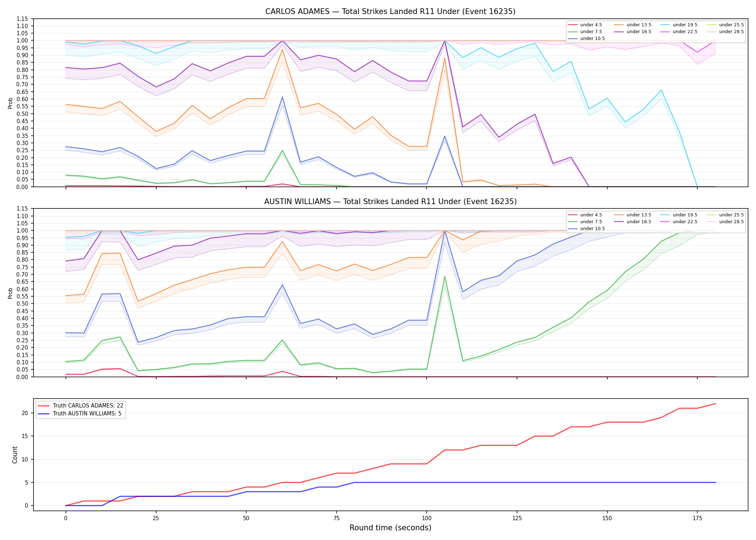Click x-axis tick label 75

[x=336, y=518]
